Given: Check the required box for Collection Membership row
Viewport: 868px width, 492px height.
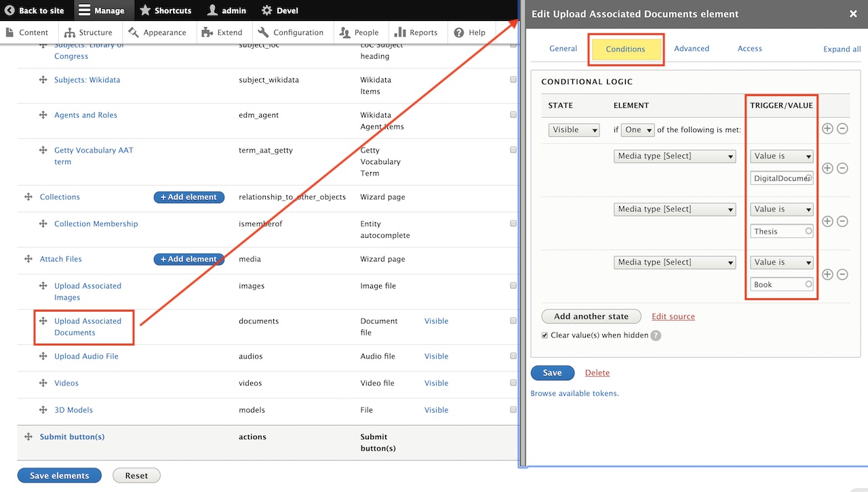Looking at the screenshot, I should pyautogui.click(x=513, y=224).
